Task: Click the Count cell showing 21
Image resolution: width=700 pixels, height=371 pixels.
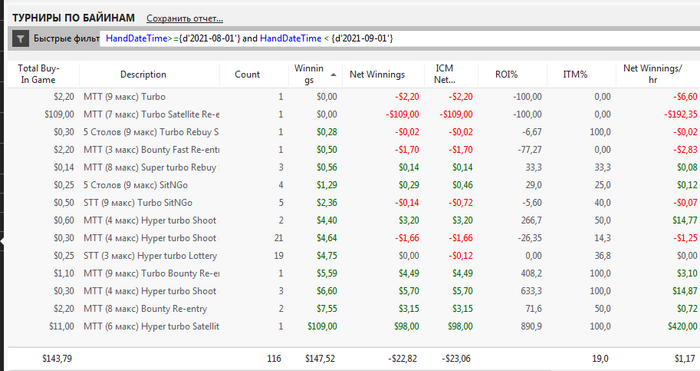Action: (x=279, y=238)
